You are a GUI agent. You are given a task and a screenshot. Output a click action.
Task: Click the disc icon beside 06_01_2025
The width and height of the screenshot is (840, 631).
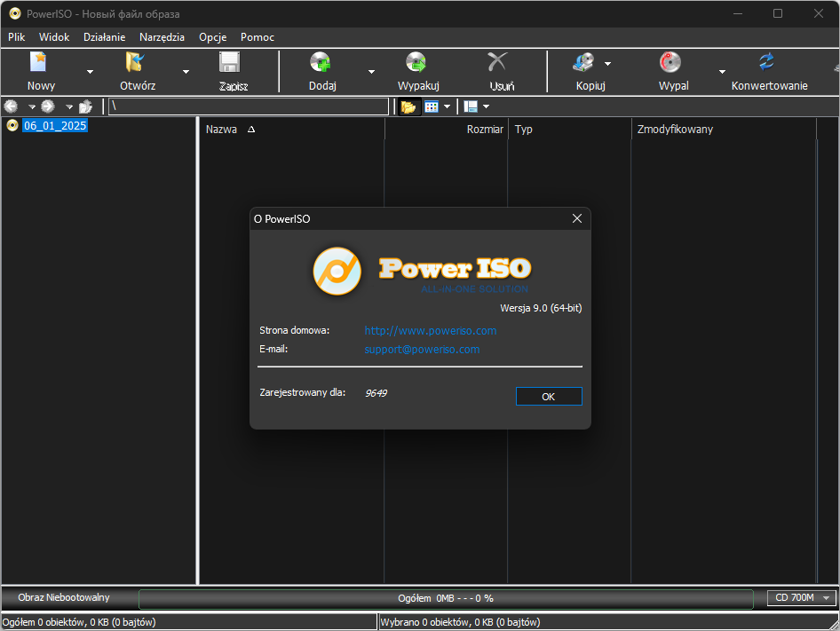[x=12, y=125]
